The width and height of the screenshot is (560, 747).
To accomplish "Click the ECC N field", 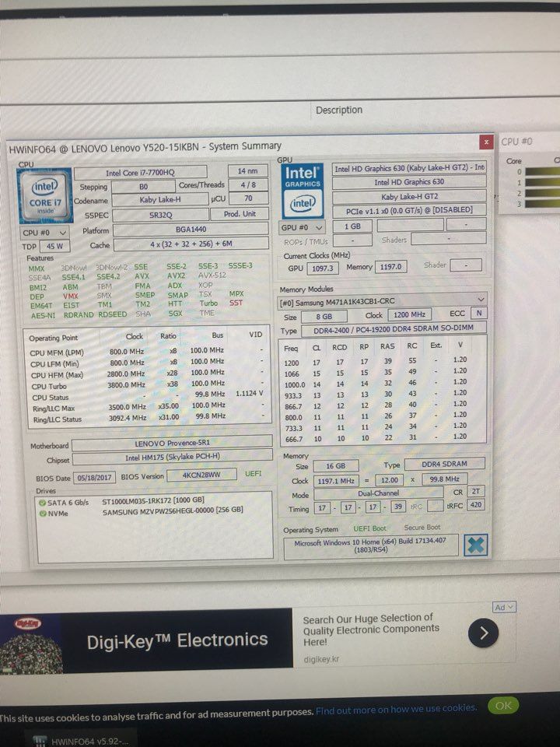I will 478,313.
